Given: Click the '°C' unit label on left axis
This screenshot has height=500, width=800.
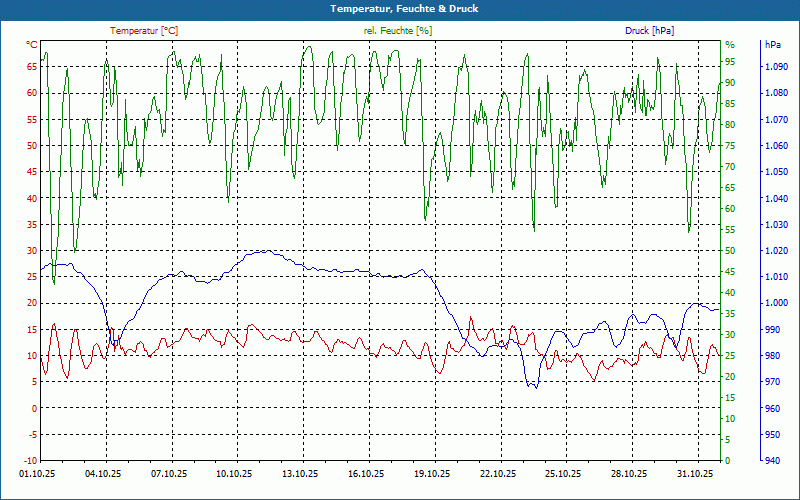Looking at the screenshot, I should pyautogui.click(x=32, y=45).
